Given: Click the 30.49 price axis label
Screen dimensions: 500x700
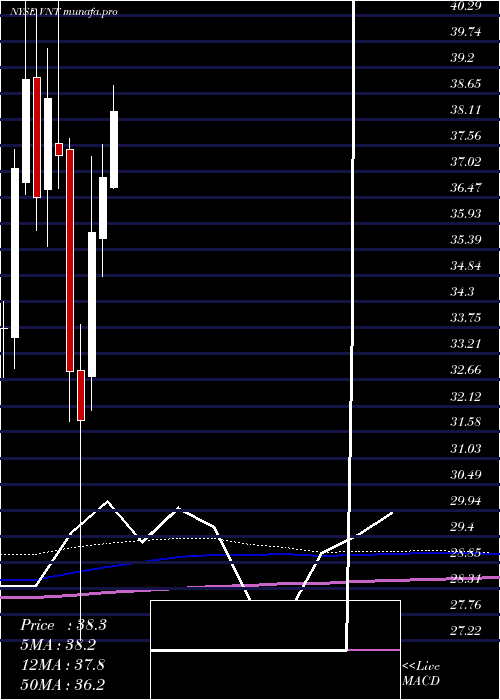Looking at the screenshot, I should point(466,474).
